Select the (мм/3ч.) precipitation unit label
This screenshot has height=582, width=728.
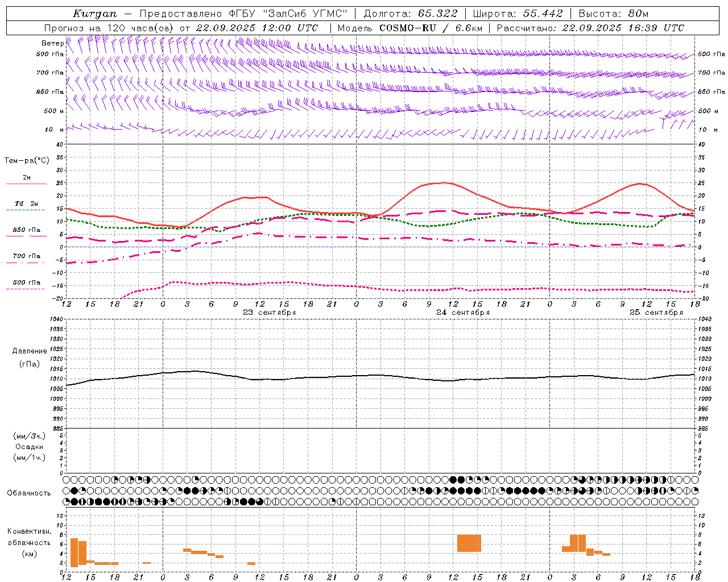tap(30, 436)
